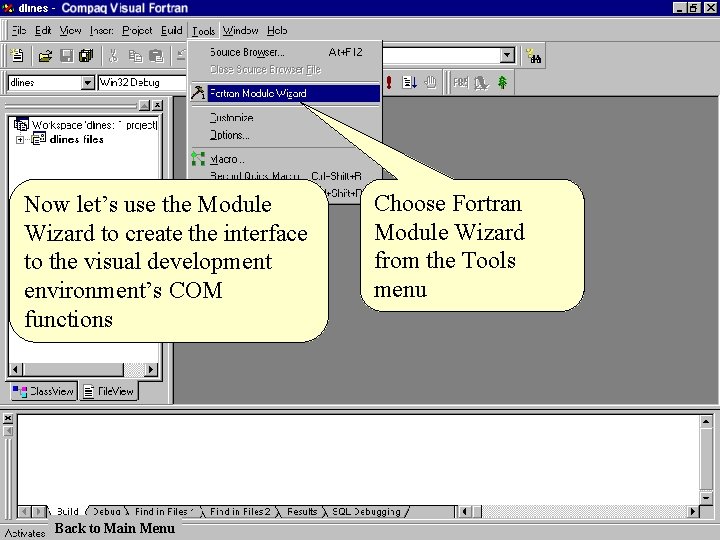Open the Help menu

(x=277, y=30)
